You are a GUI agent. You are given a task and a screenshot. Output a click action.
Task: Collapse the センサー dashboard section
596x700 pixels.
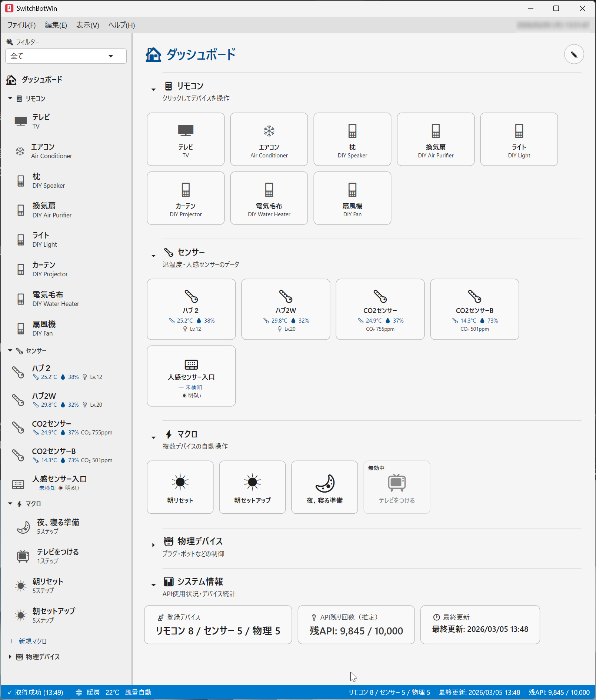[153, 256]
